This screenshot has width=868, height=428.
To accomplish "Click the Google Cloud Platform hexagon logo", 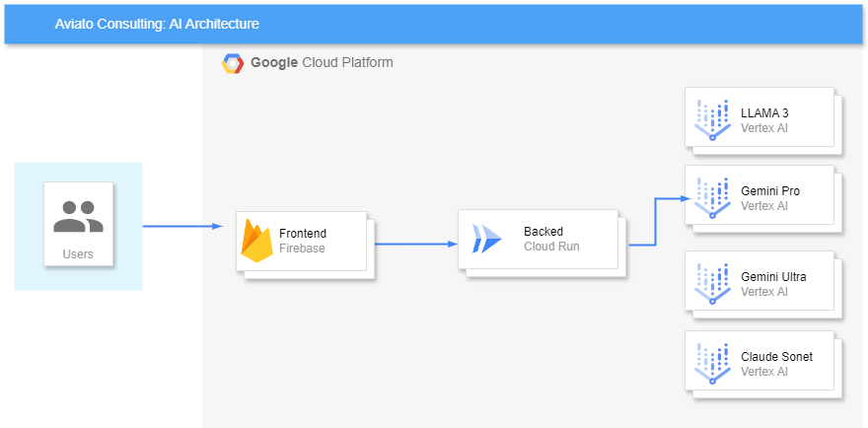I will (233, 64).
